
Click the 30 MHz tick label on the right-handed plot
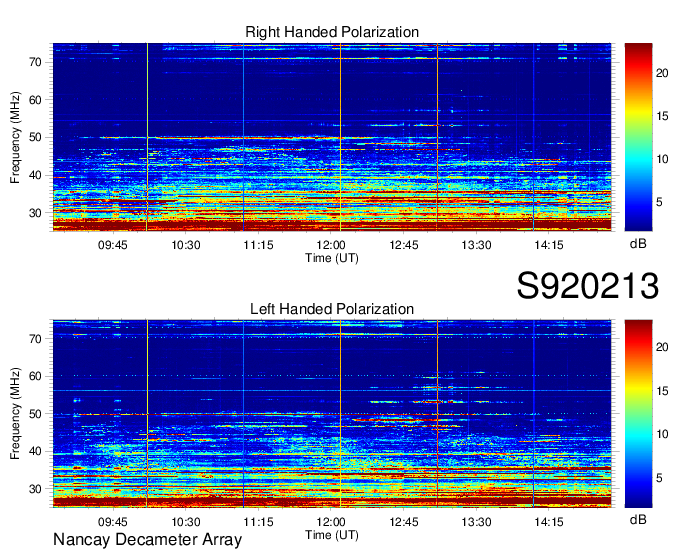point(36,213)
